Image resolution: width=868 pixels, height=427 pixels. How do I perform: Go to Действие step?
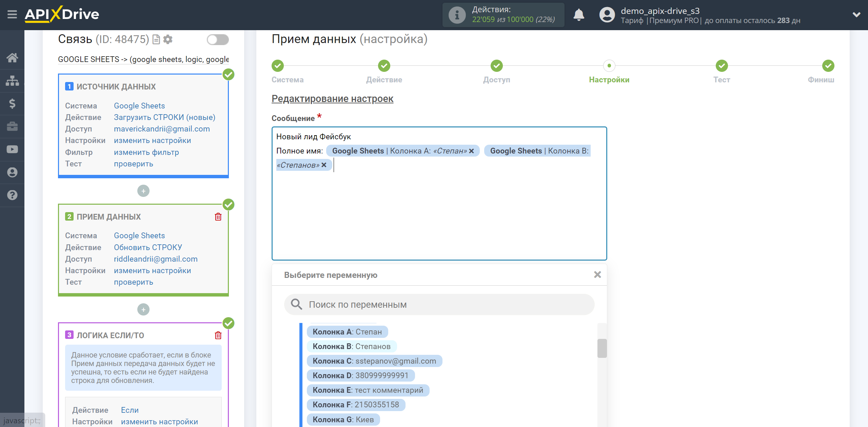[384, 66]
